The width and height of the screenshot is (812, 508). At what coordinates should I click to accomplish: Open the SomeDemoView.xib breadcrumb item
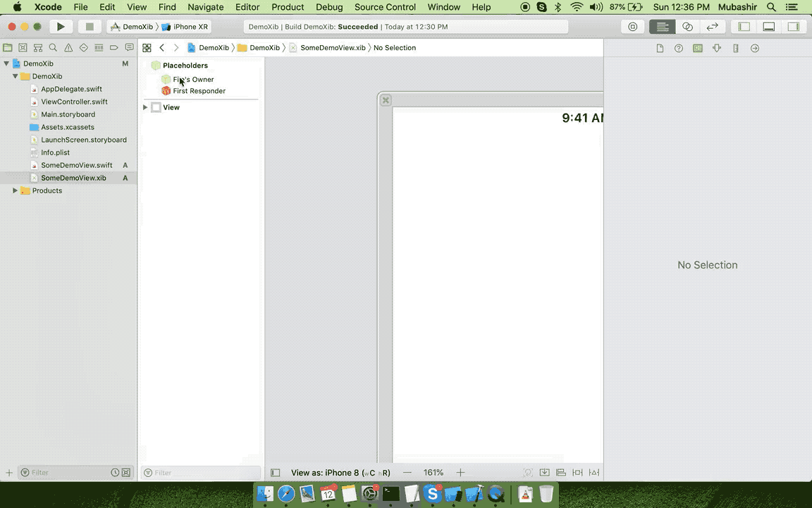(x=333, y=47)
